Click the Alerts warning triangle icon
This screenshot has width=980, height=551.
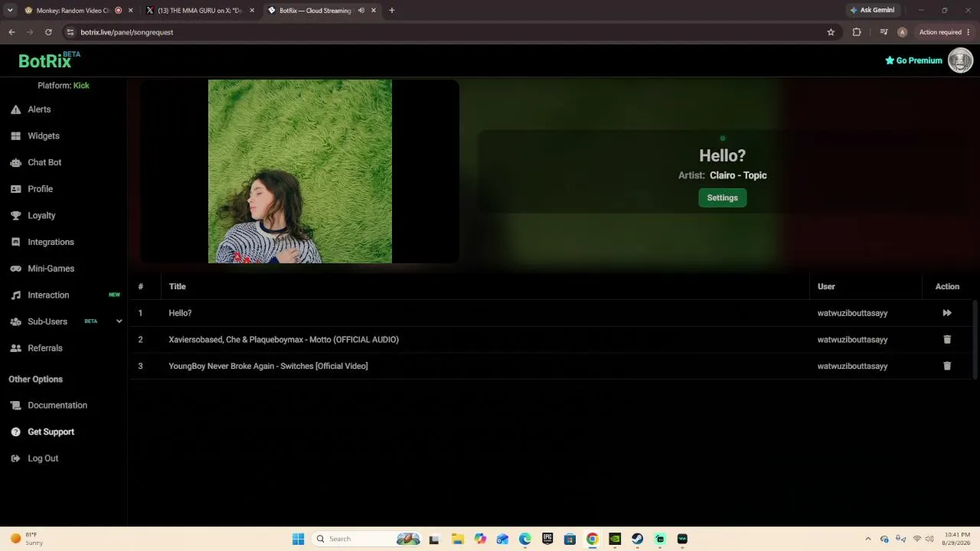tap(15, 109)
